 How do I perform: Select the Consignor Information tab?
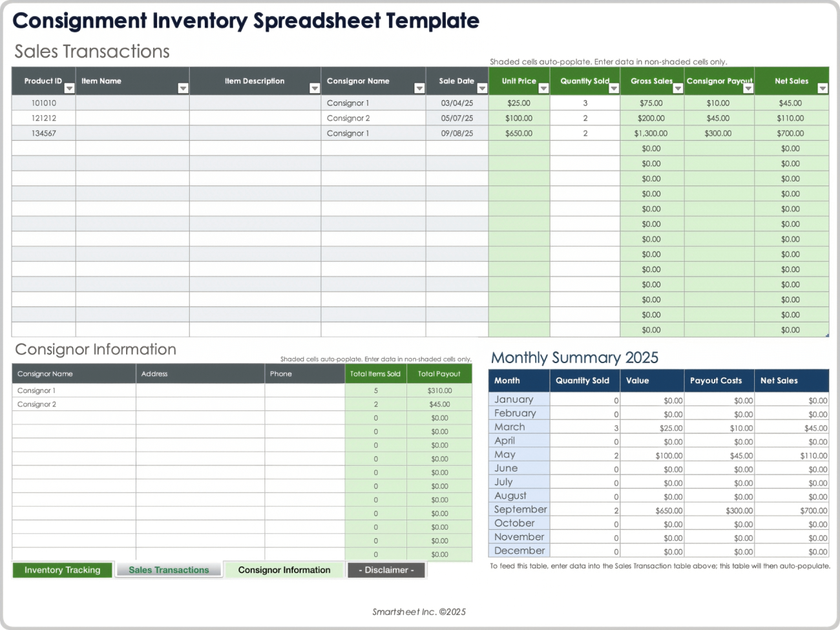click(284, 570)
